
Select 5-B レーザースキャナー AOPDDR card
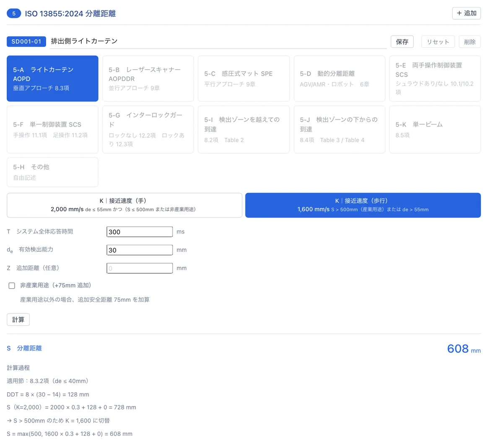point(148,78)
